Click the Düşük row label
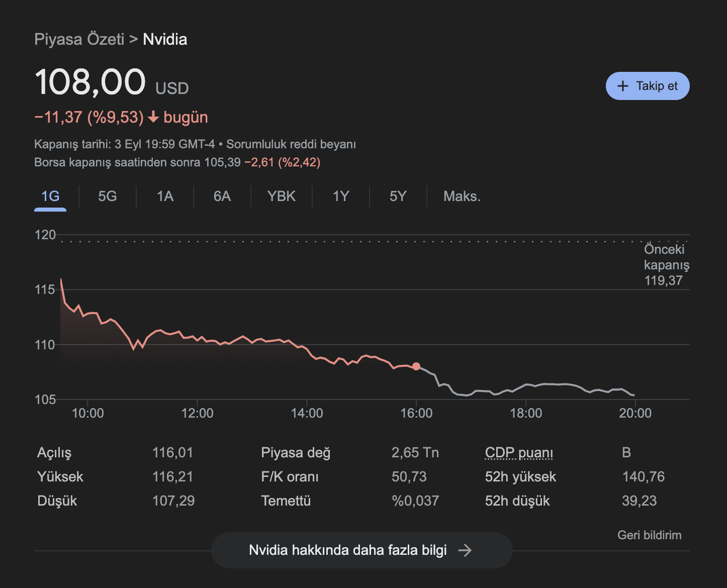 tap(57, 501)
